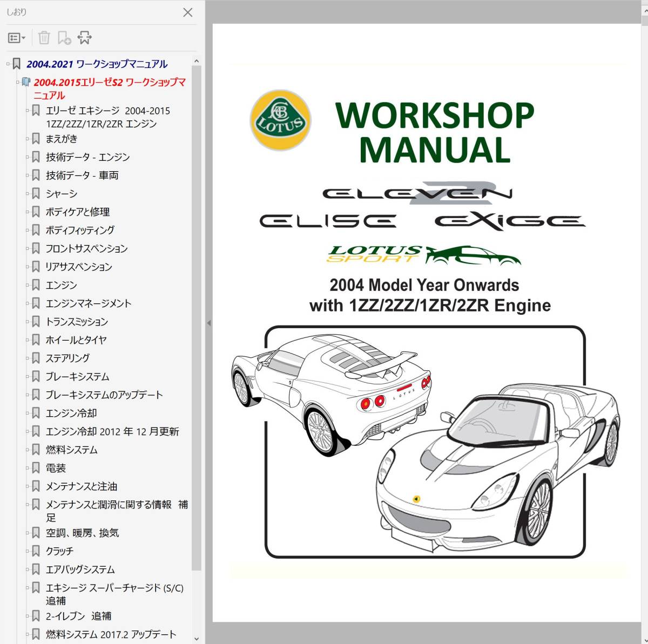
Task: Jump to トランスミッション bookmark
Action: coord(77,322)
